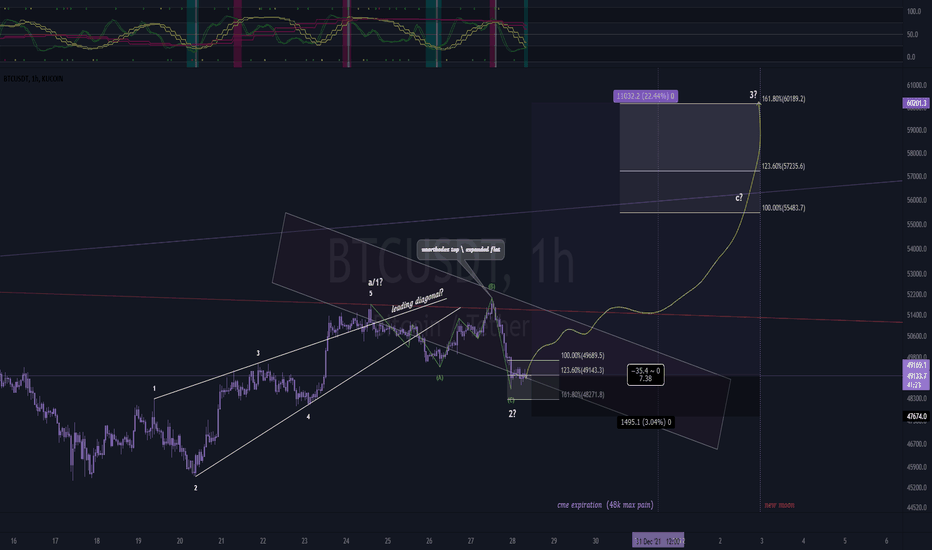This screenshot has height=550, width=932.
Task: Click 50.0 on the oscillator scale
Action: (912, 34)
